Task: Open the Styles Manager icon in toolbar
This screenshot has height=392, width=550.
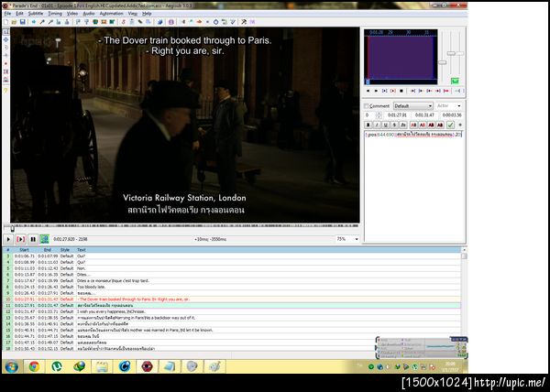Action: [123, 22]
